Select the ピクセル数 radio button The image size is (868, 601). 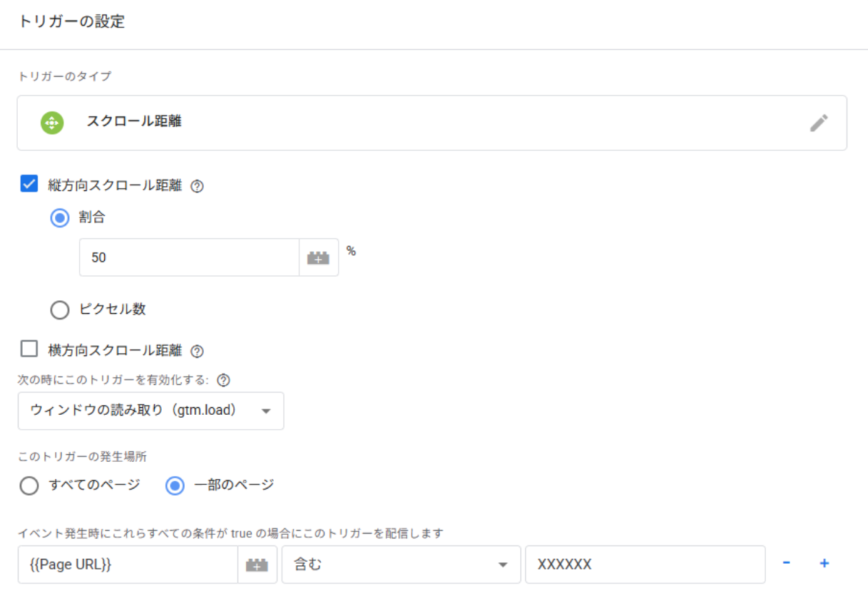coord(59,310)
